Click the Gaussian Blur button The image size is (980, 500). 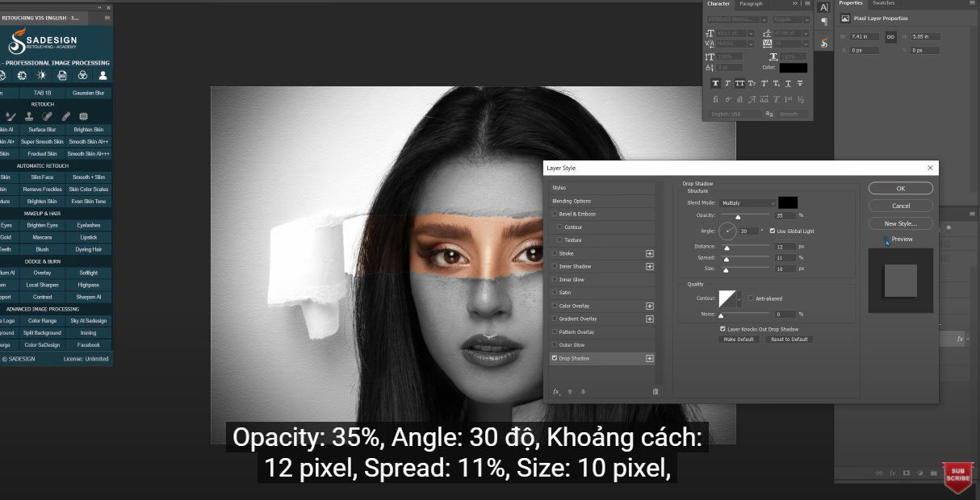pyautogui.click(x=89, y=93)
